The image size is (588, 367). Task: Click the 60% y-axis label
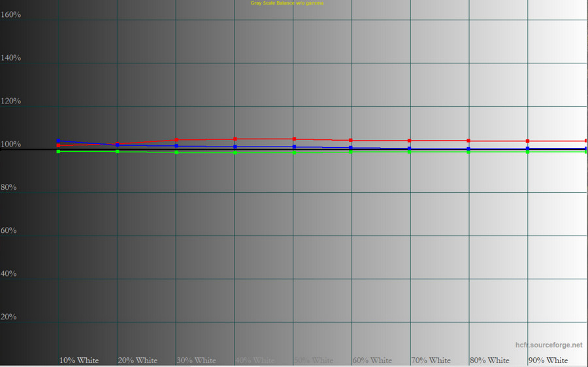tap(8, 230)
